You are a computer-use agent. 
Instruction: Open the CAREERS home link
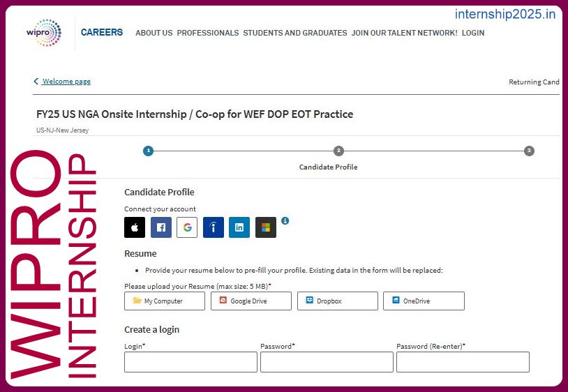tap(102, 32)
